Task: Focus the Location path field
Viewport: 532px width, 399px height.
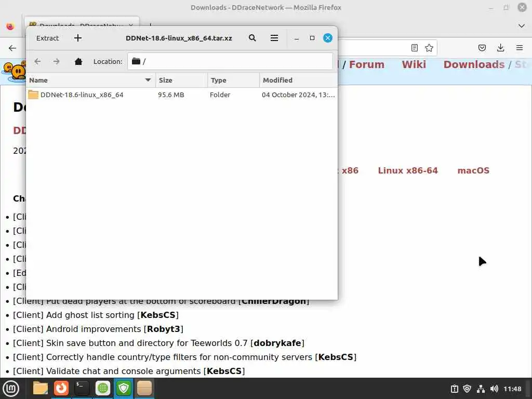Action: pyautogui.click(x=230, y=61)
